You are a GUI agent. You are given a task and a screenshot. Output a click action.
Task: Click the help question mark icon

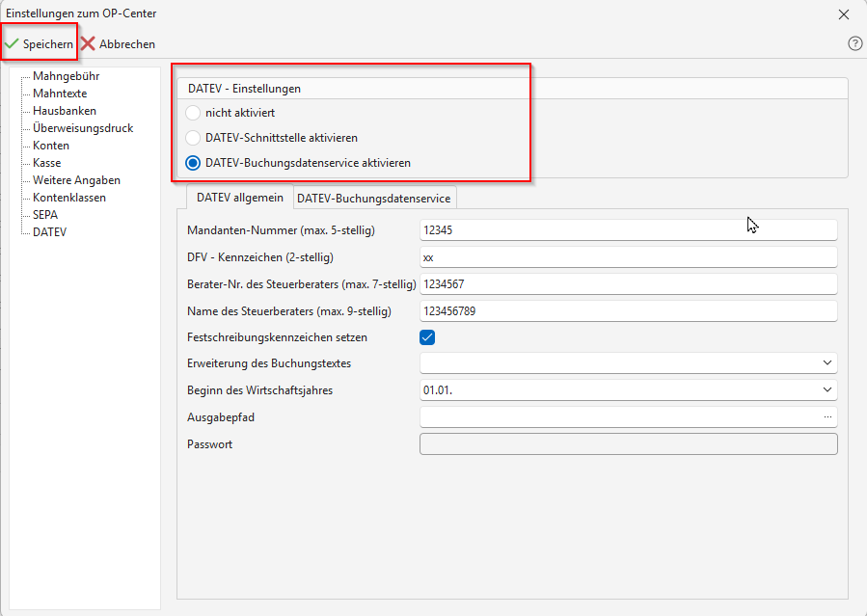point(854,43)
